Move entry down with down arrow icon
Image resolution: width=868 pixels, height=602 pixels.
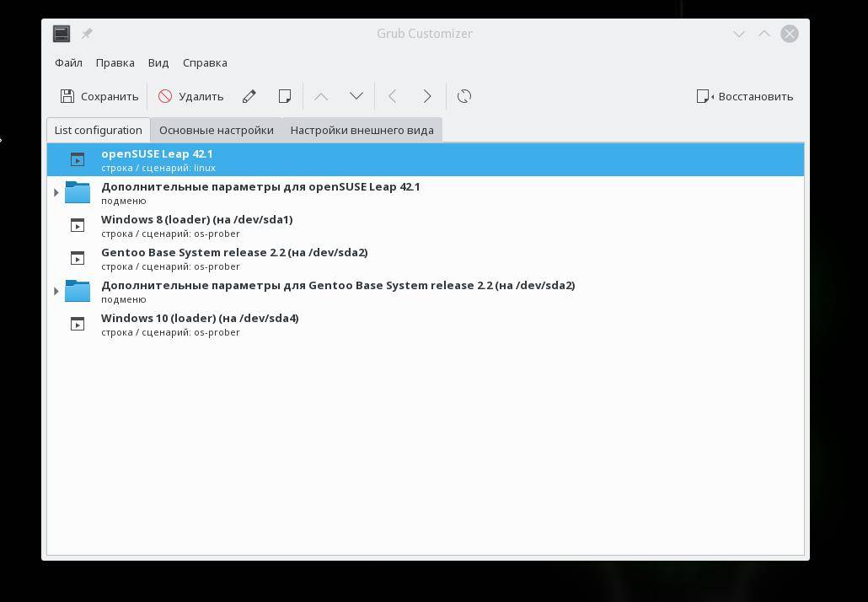coord(356,96)
